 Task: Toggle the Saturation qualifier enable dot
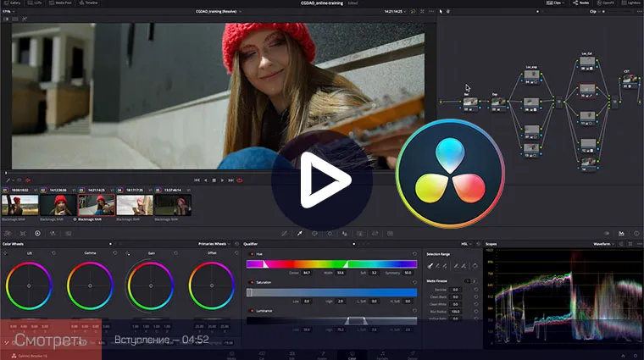[x=250, y=282]
